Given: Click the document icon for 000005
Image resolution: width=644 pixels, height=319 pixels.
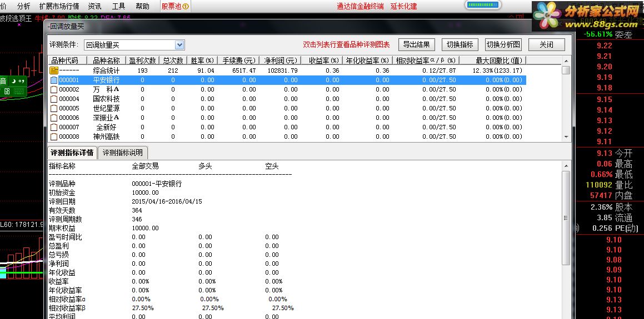Looking at the screenshot, I should pos(54,108).
